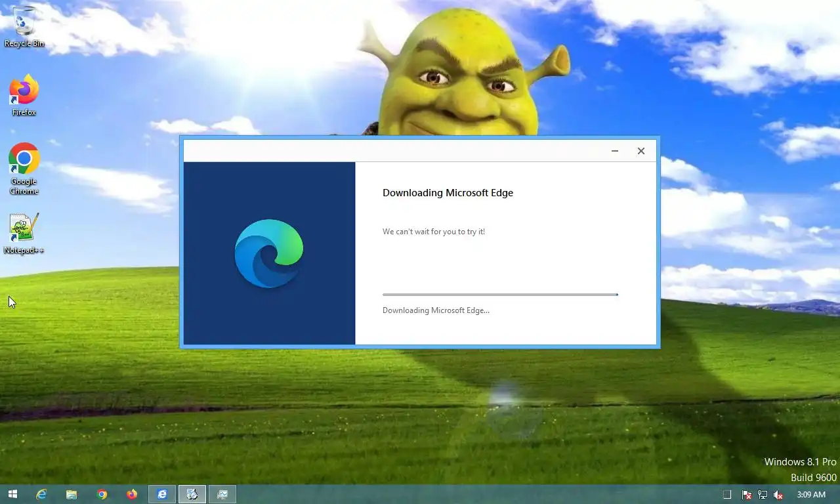The width and height of the screenshot is (840, 504).
Task: Open the system monitor taskbar item
Action: (222, 494)
